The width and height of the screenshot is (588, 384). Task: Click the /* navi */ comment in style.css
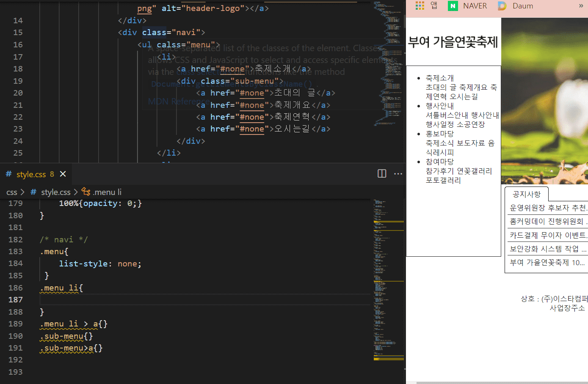point(63,240)
